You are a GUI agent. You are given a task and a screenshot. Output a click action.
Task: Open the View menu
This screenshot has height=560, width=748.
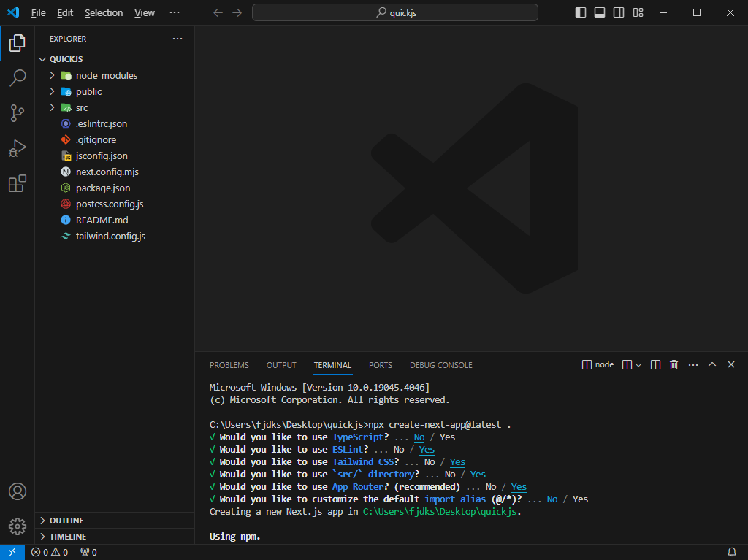point(145,13)
